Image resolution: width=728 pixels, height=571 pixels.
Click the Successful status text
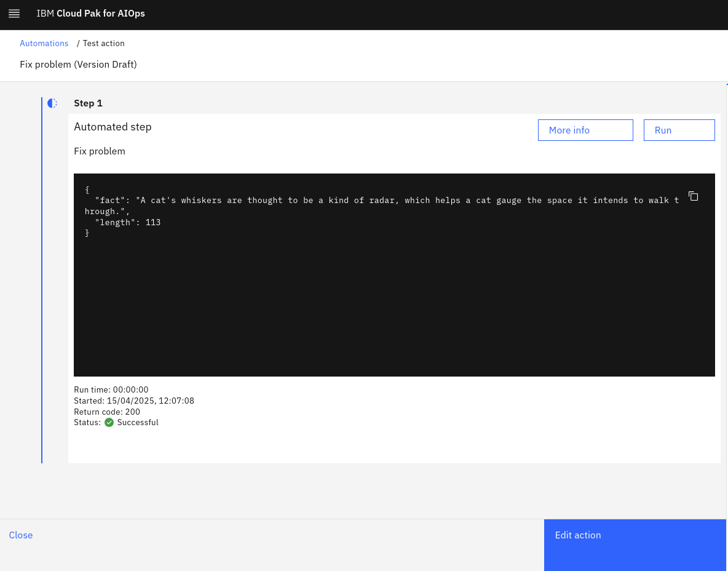tap(138, 422)
